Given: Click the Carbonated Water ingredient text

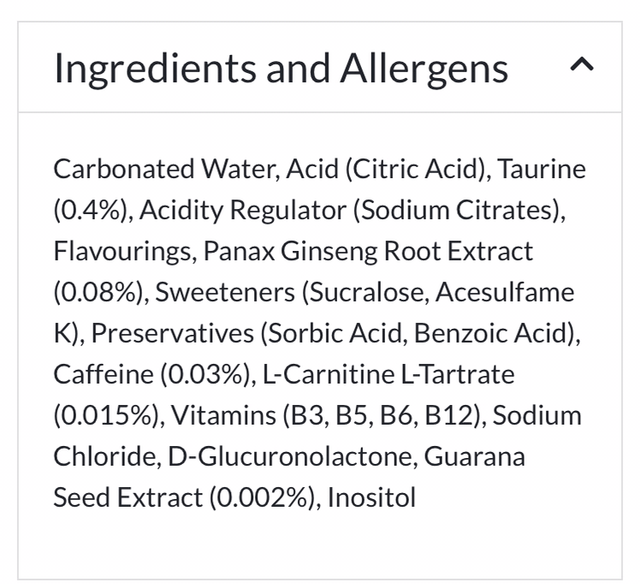Looking at the screenshot, I should [164, 169].
